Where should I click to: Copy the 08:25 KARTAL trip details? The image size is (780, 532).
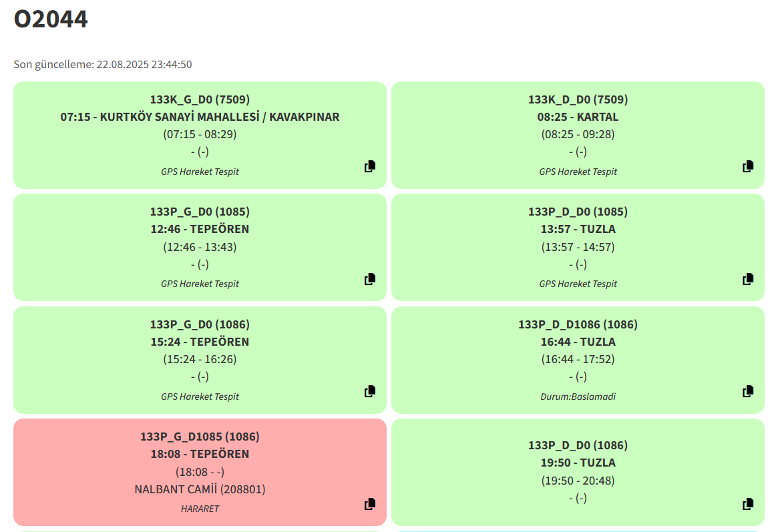[x=748, y=167]
